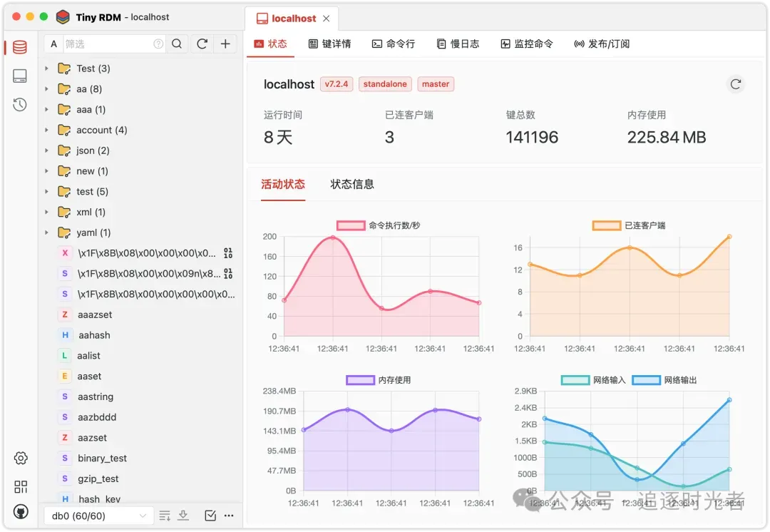Screen dimensions: 770x532
Task: Expand the account (4) folder
Action: (47, 131)
